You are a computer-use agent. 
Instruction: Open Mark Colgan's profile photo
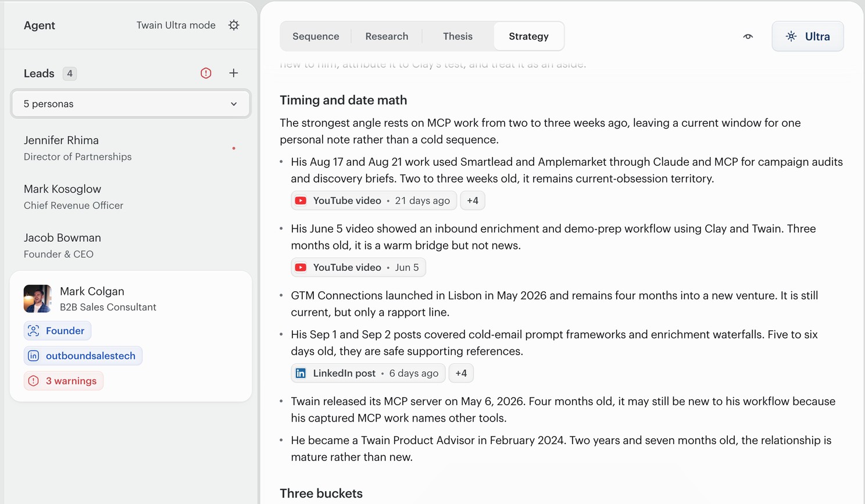(x=38, y=299)
